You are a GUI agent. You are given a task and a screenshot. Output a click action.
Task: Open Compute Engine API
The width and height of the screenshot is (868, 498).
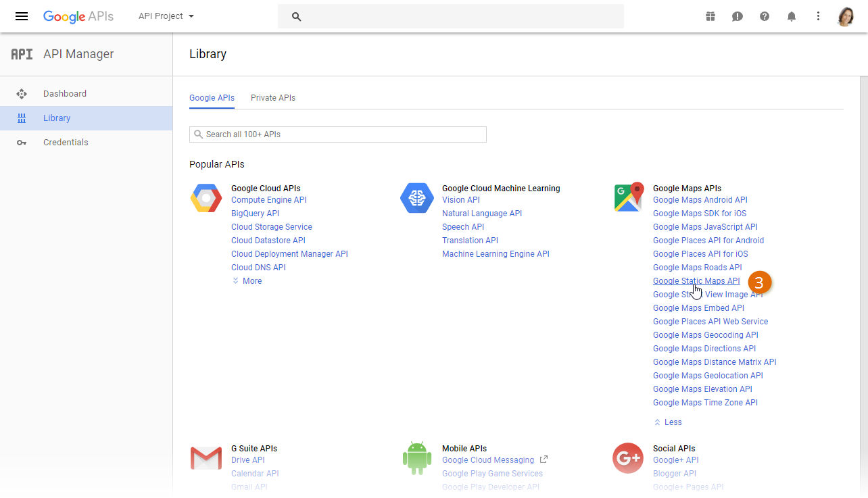[x=269, y=200]
